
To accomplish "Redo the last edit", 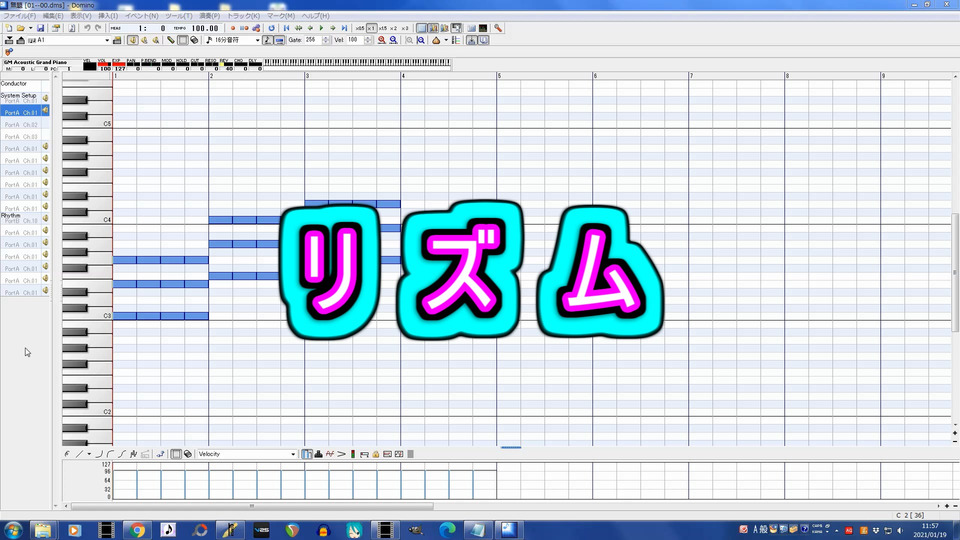I will 98,28.
